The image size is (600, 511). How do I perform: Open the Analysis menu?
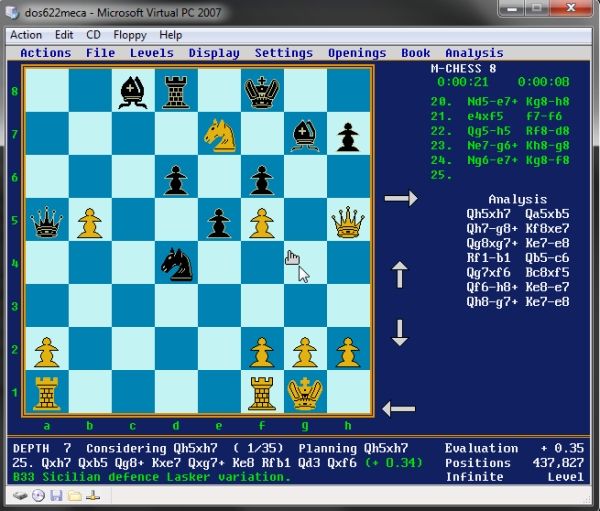coord(474,53)
